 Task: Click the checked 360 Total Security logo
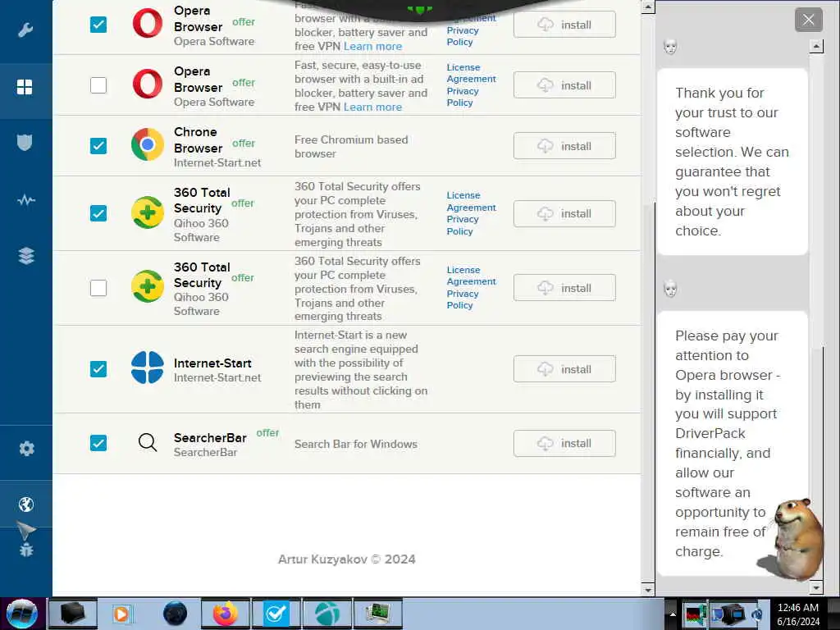pyautogui.click(x=148, y=212)
